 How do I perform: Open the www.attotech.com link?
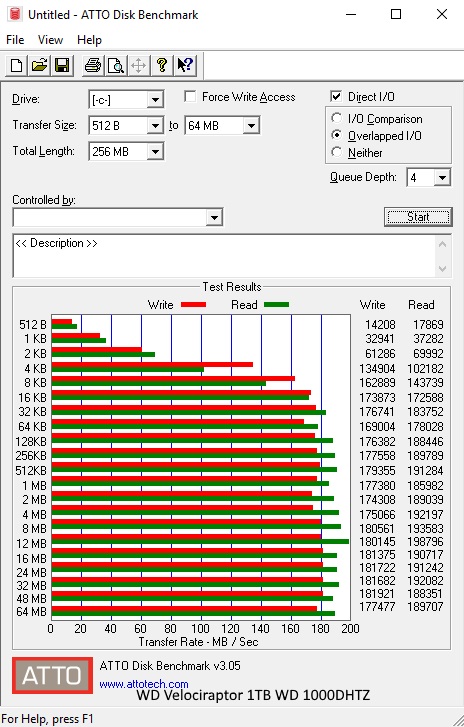(144, 684)
